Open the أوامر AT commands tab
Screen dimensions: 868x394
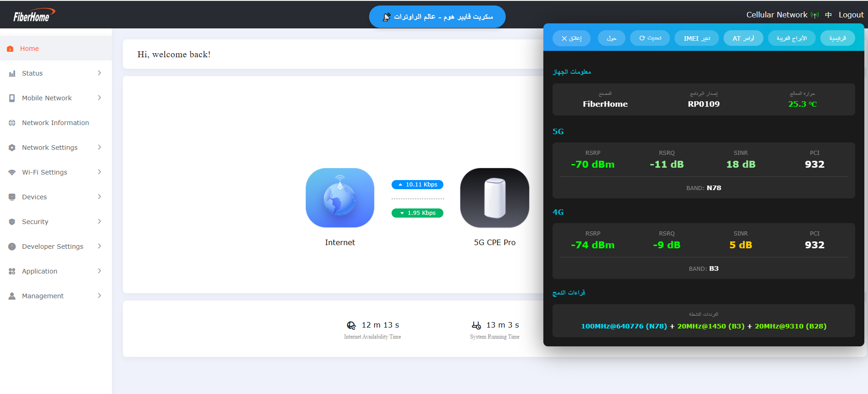(x=743, y=38)
